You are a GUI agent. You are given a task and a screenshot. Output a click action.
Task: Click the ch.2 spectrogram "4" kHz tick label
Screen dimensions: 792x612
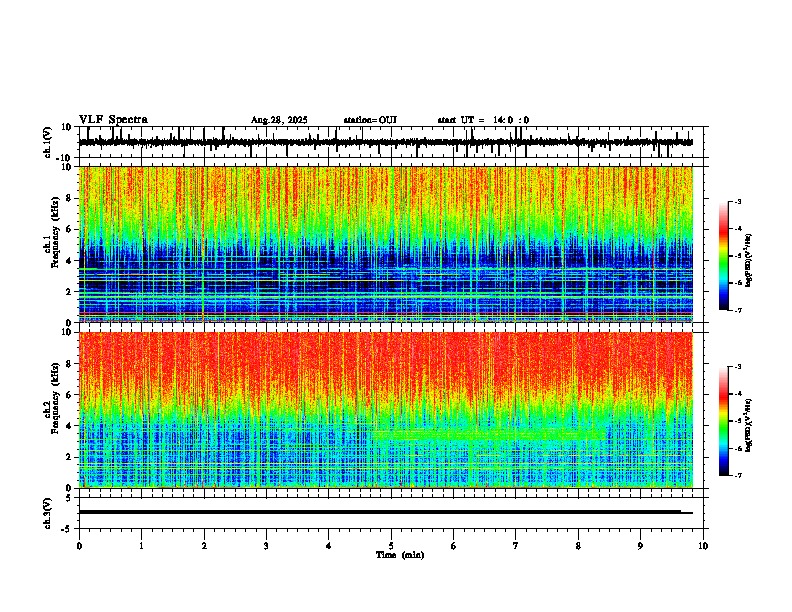69,426
